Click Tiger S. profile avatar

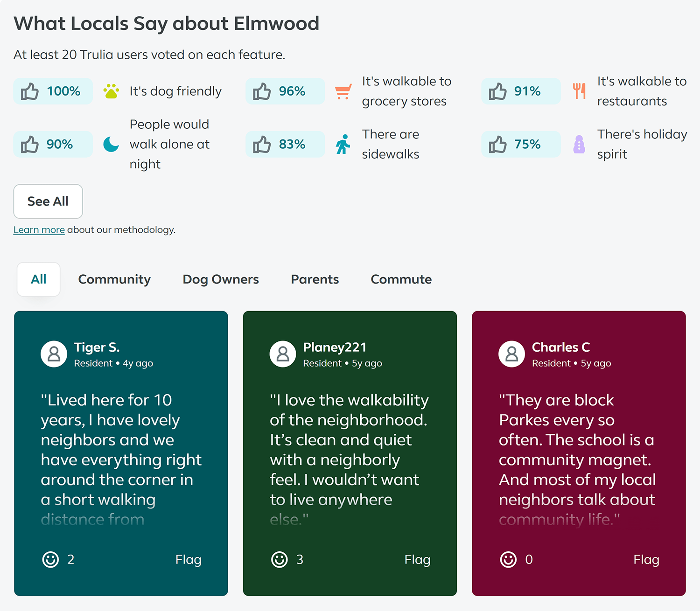tap(54, 354)
